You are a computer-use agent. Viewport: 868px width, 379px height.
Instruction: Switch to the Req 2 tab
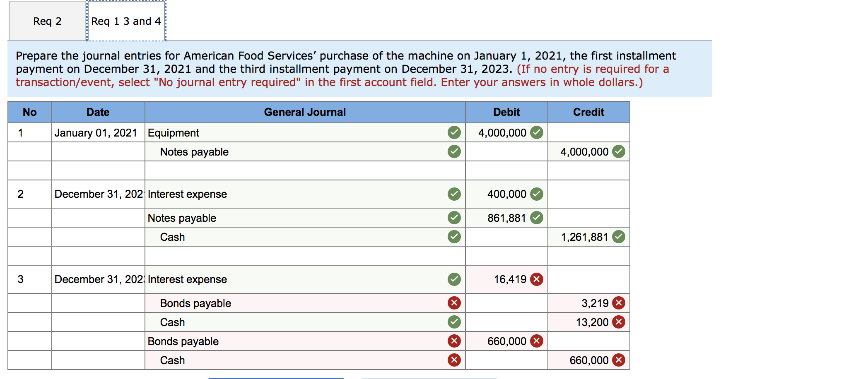[x=47, y=21]
